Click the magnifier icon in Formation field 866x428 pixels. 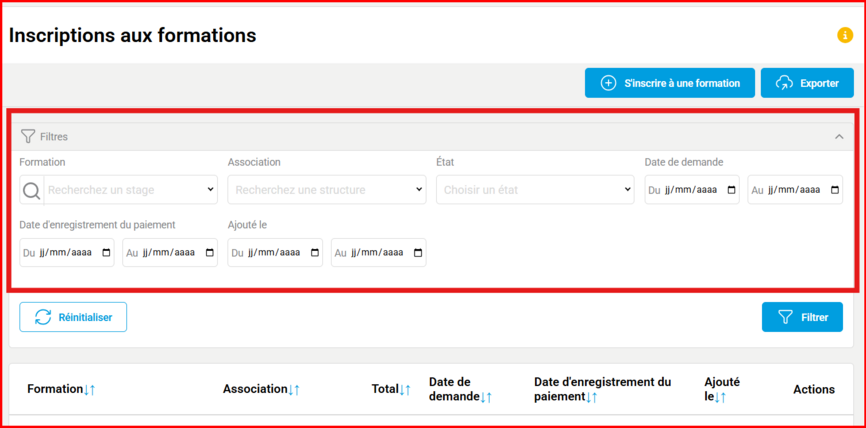click(x=32, y=190)
